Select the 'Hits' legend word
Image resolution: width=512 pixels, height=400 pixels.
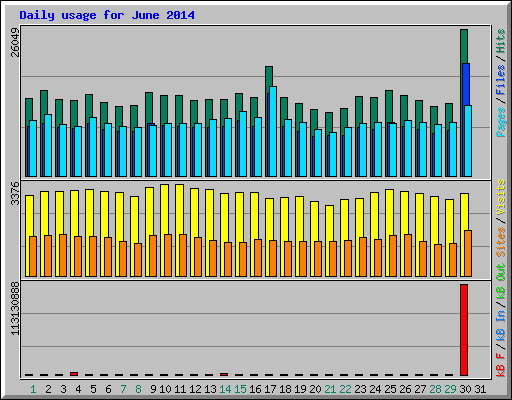tap(500, 41)
